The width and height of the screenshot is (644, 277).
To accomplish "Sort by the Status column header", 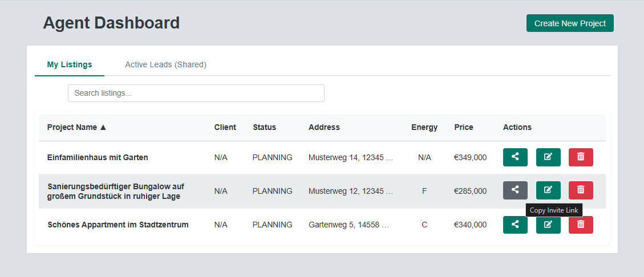I will (x=265, y=127).
